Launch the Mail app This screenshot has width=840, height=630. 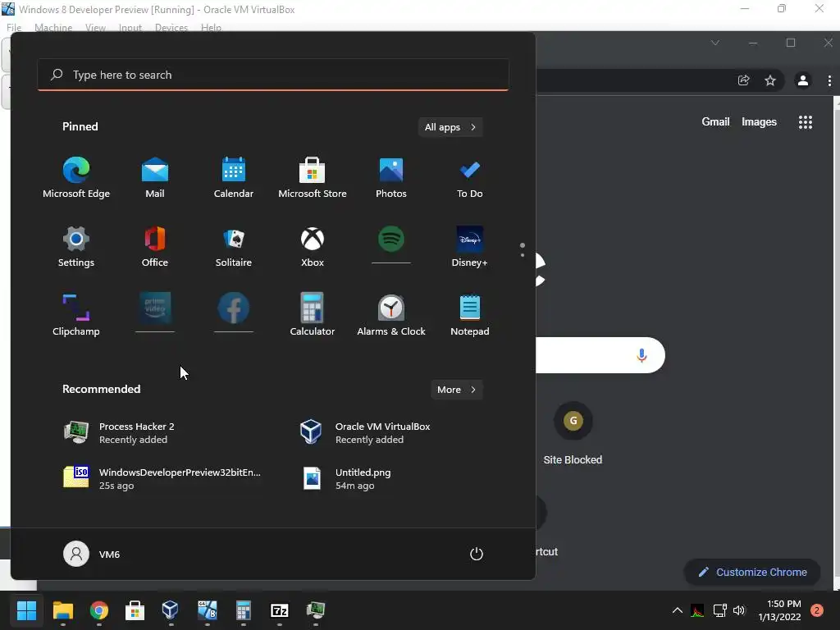point(155,177)
